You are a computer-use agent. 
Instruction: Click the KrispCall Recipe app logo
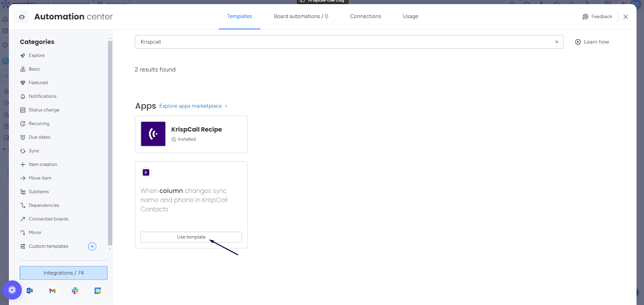click(x=153, y=134)
